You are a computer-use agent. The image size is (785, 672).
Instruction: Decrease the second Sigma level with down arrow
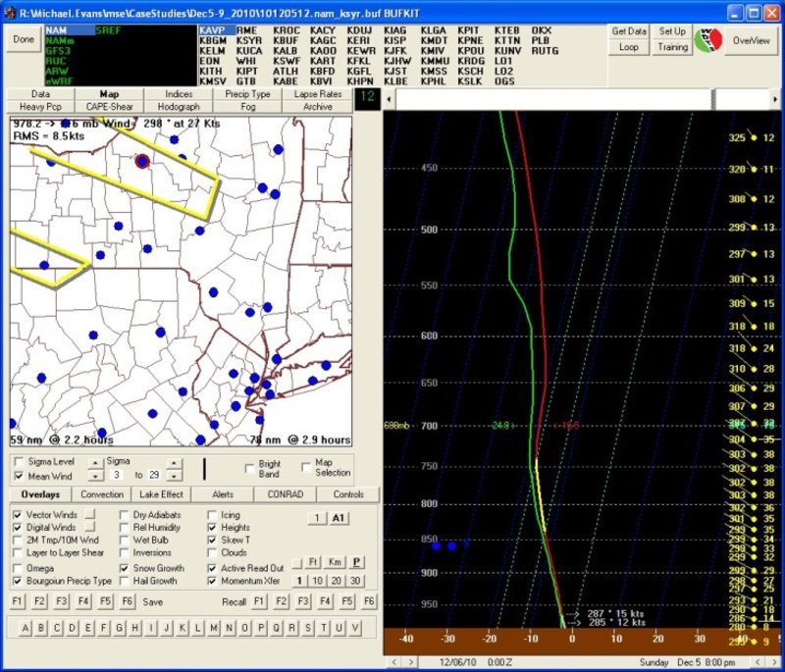[x=174, y=476]
